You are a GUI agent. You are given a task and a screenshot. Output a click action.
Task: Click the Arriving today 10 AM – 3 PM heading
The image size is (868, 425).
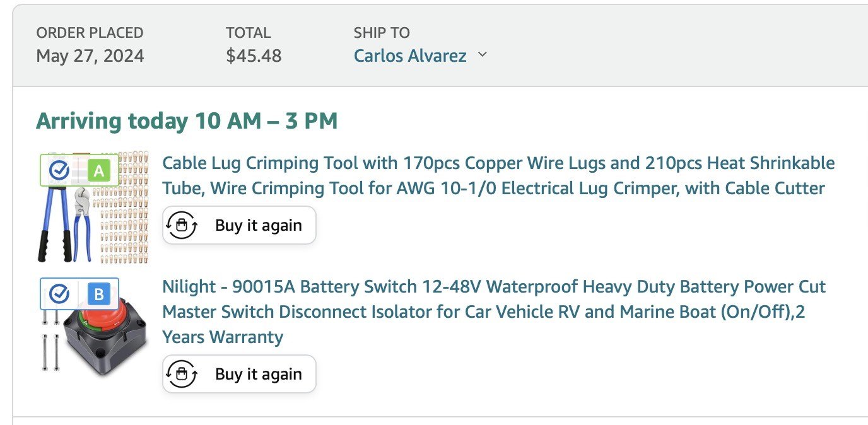coord(187,120)
